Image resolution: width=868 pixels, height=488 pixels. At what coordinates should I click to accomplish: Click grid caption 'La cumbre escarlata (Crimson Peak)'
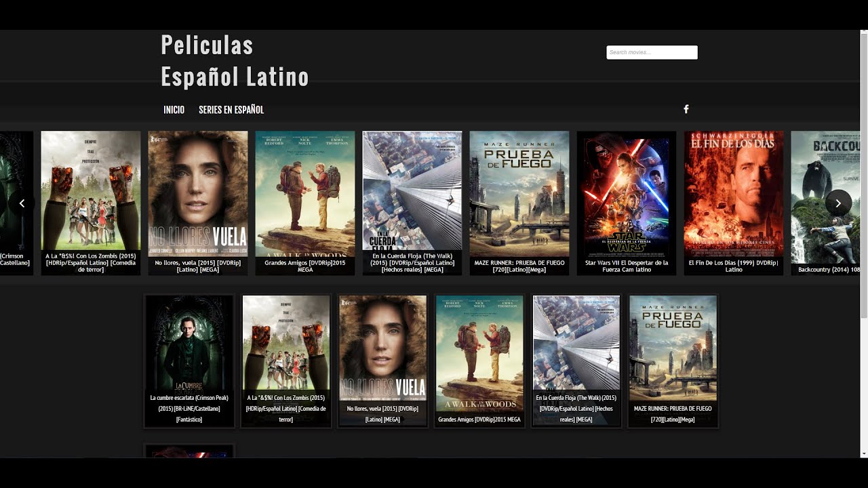[189, 409]
